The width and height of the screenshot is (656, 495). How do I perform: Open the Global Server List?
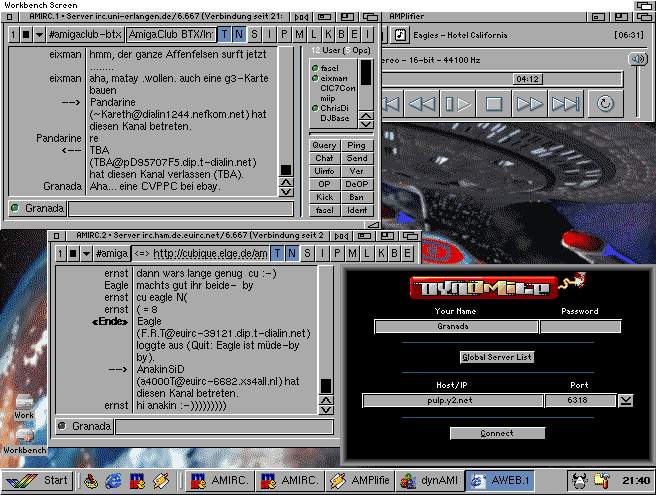tap(497, 357)
